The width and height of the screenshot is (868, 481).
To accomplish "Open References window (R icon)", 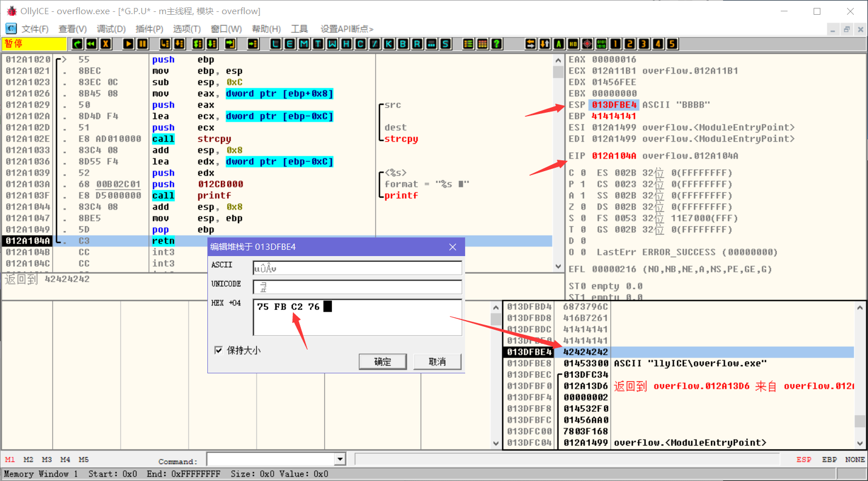I will point(418,44).
